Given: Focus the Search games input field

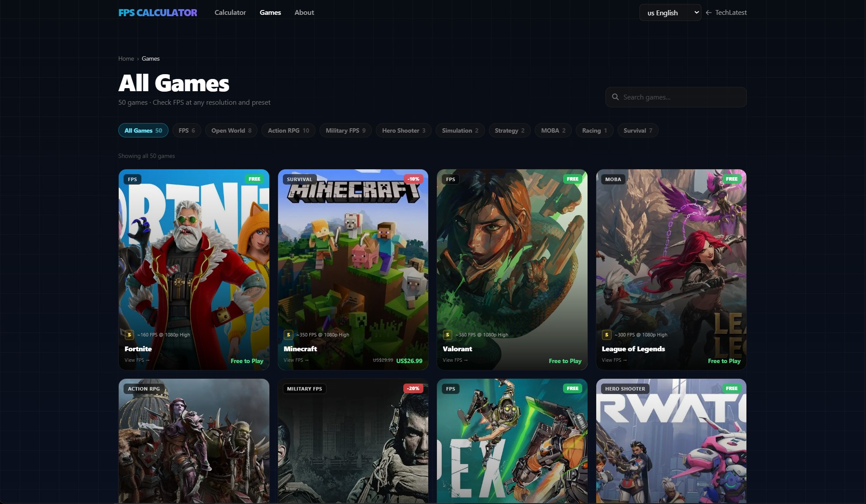Looking at the screenshot, I should (676, 97).
